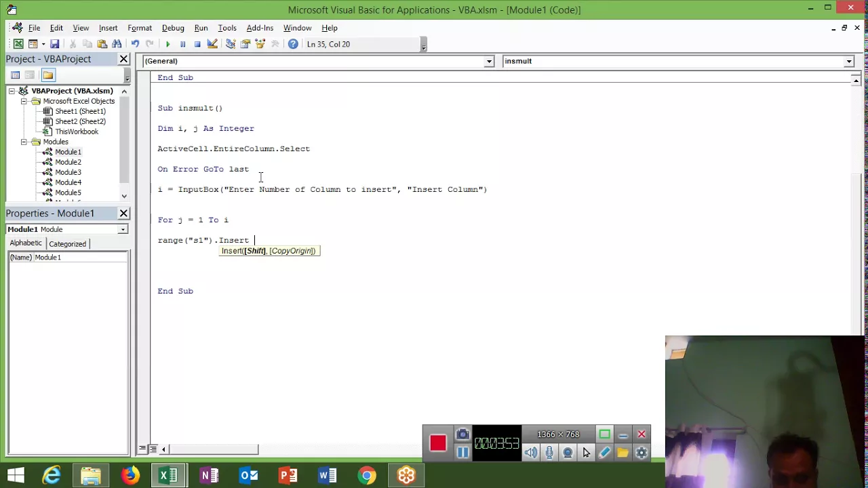This screenshot has height=488, width=868.
Task: Pause the screen recording
Action: 462,453
